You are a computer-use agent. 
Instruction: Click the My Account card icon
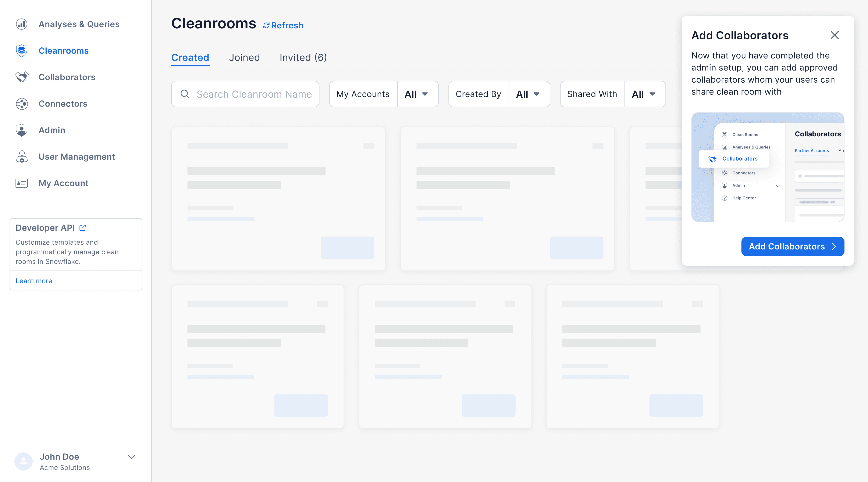tap(22, 183)
